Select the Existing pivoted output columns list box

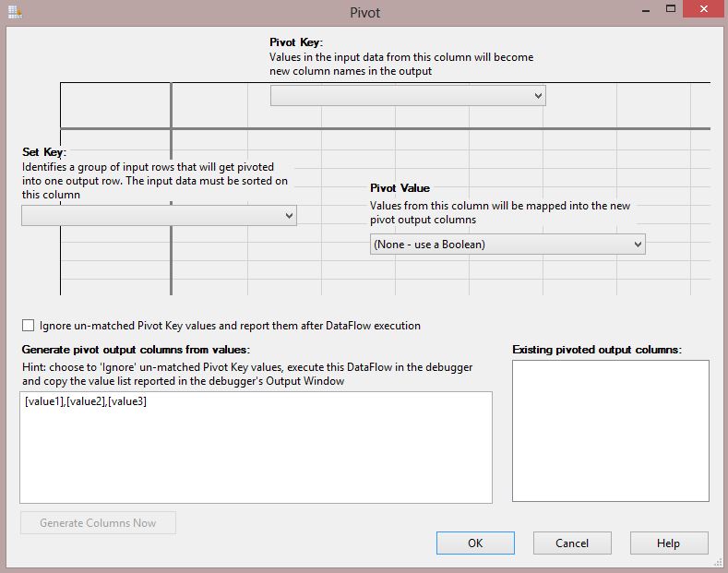pos(611,431)
